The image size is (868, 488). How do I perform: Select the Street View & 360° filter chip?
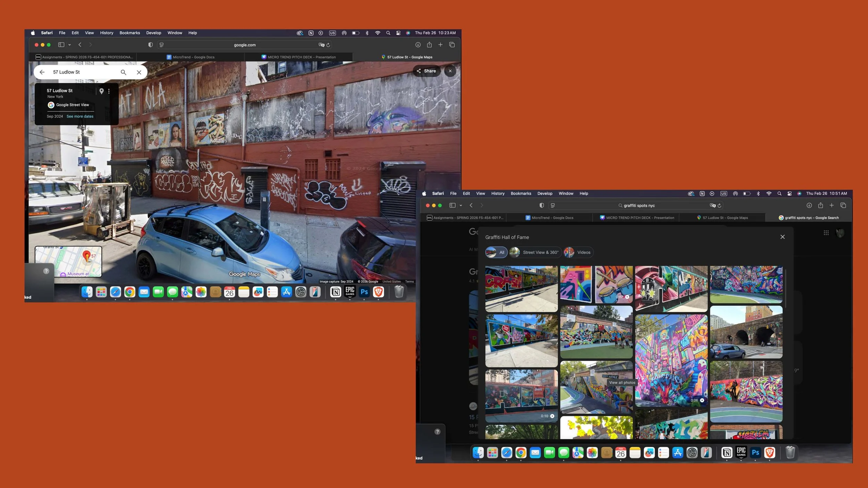535,252
